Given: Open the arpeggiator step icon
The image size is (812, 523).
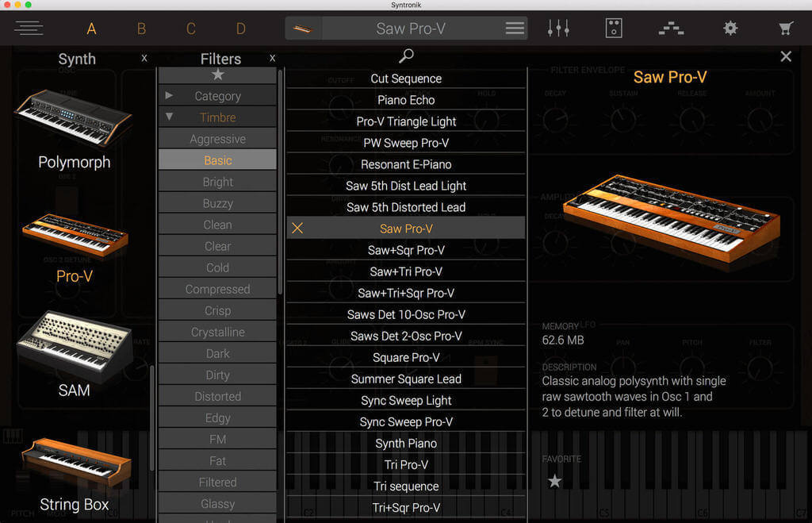Looking at the screenshot, I should click(x=671, y=29).
